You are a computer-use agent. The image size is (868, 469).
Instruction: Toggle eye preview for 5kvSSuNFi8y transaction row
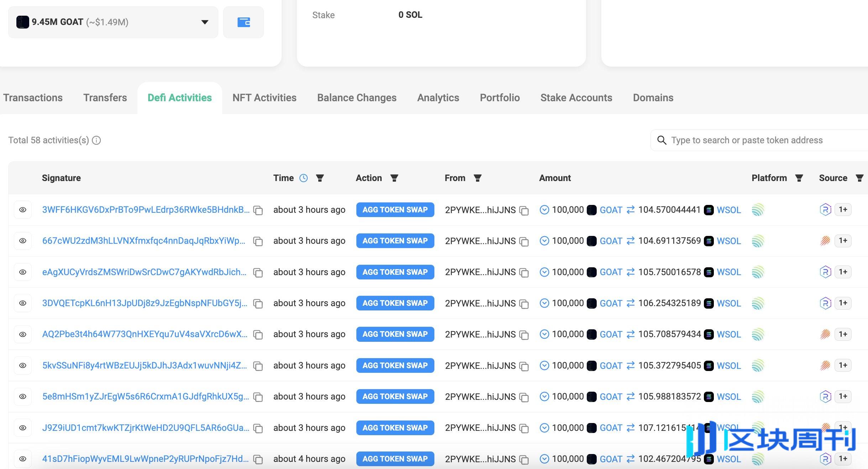23,365
